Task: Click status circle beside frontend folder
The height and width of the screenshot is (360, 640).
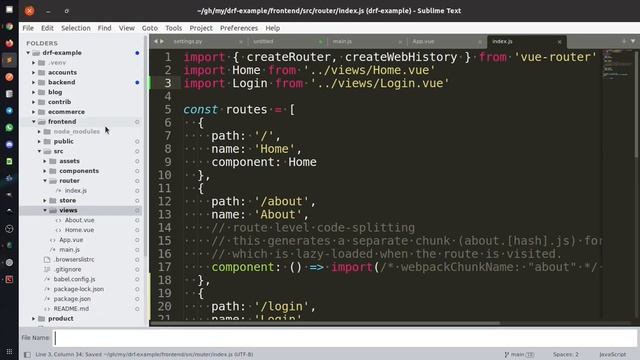Action: coord(137,122)
